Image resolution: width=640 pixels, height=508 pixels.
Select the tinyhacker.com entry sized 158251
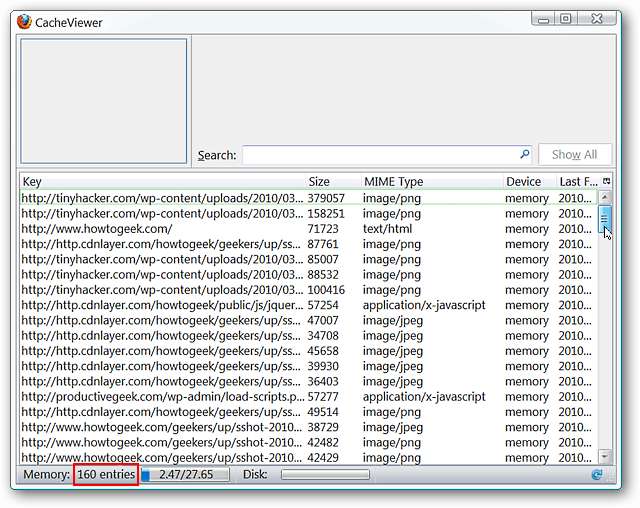click(309, 213)
